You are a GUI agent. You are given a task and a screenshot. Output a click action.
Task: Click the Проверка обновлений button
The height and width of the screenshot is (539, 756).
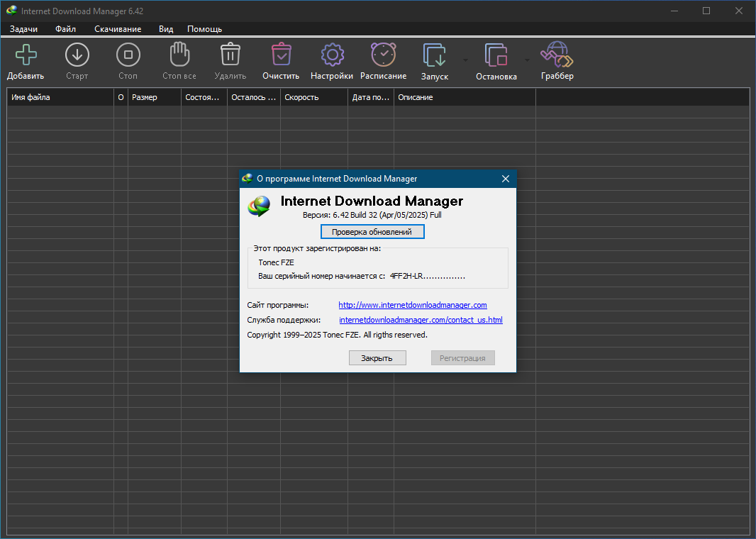(372, 232)
